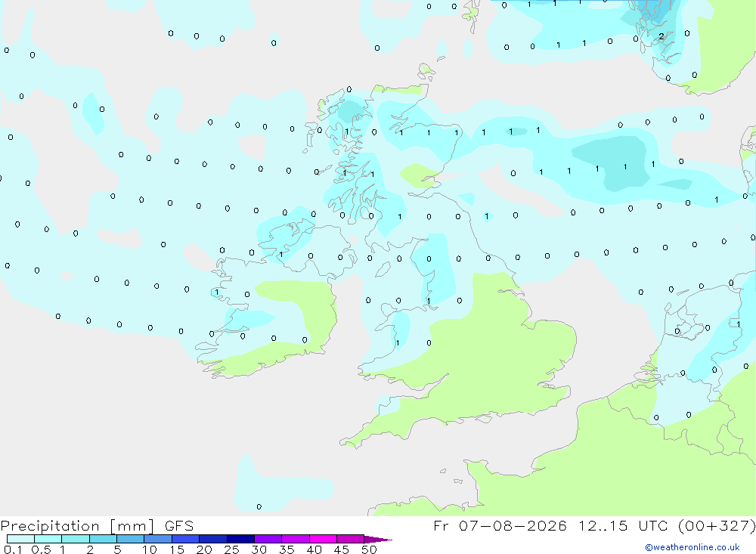This screenshot has width=756, height=554.
Task: Click the 30–35 mm purple legend swatch
Action: (x=268, y=539)
